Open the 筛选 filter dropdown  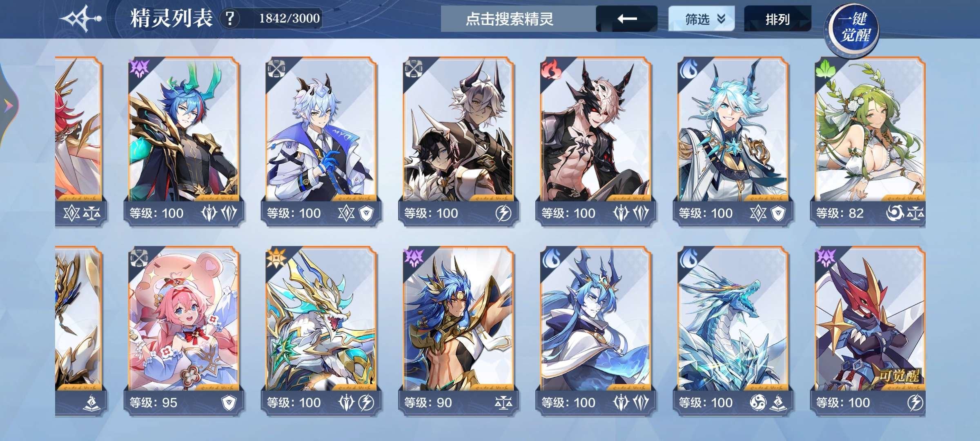click(701, 19)
